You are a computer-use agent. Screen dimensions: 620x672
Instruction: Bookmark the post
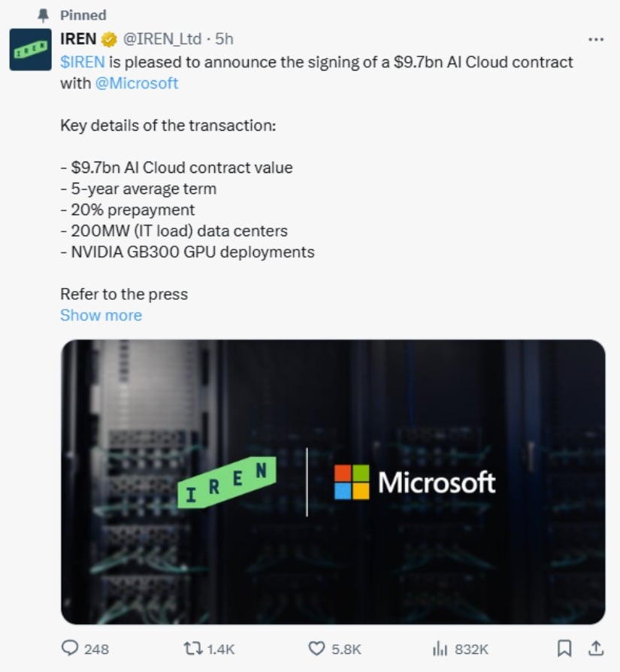565,648
